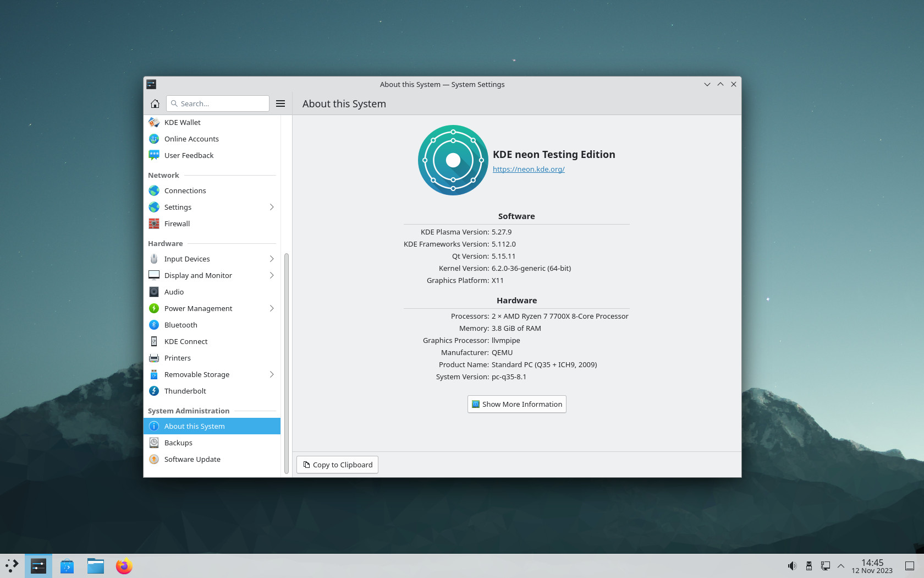Select Online Accounts label
Viewport: 924px width, 578px height.
[191, 139]
